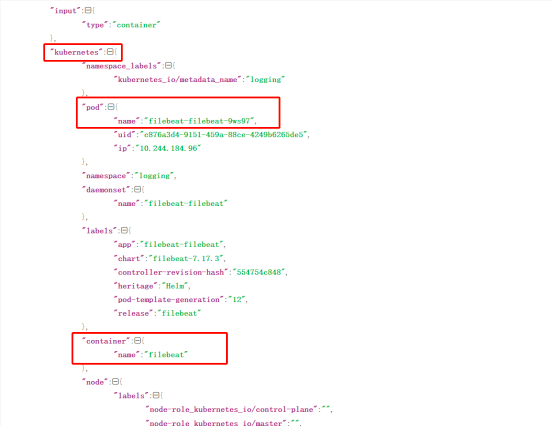Click the pod name value "filebeat-filebeat-9ws97"

(x=199, y=121)
